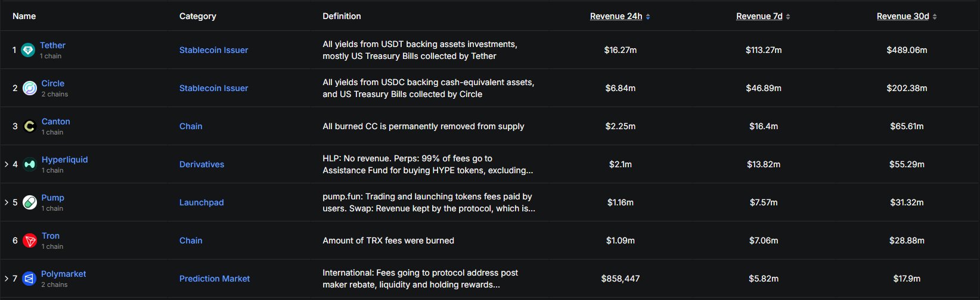Open the Launchpad category link
This screenshot has height=300, width=980.
coord(201,202)
